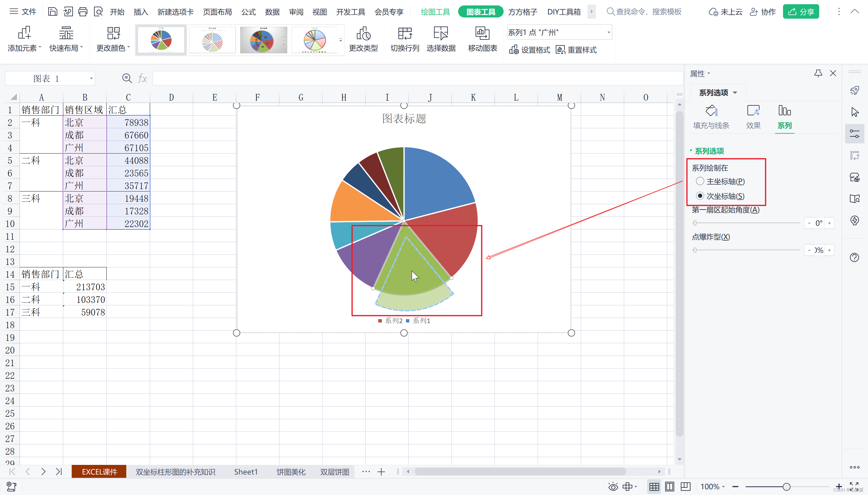Image resolution: width=868 pixels, height=495 pixels.
Task: Open Fill & Line (填充与线条) tab
Action: (711, 117)
